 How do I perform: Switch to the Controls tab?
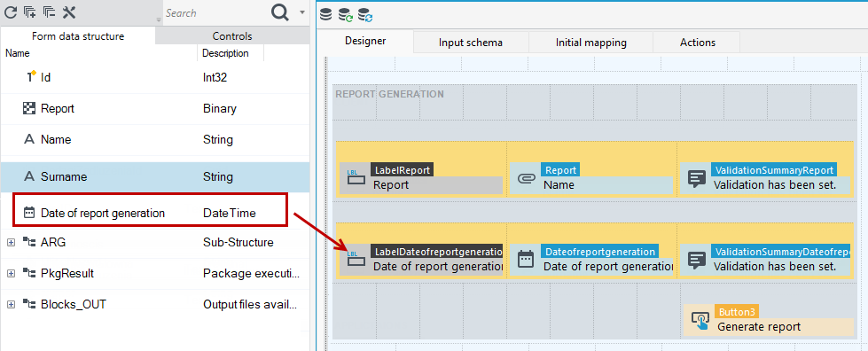tap(232, 36)
